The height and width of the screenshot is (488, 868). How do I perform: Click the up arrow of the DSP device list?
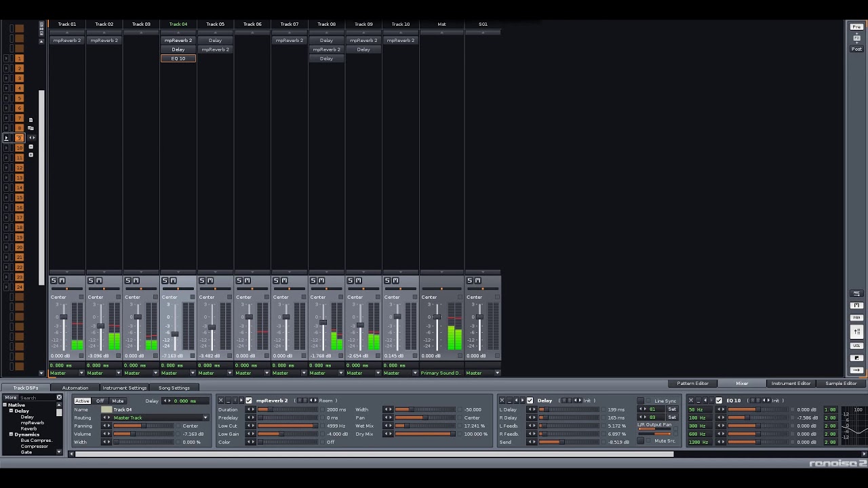[x=59, y=405]
